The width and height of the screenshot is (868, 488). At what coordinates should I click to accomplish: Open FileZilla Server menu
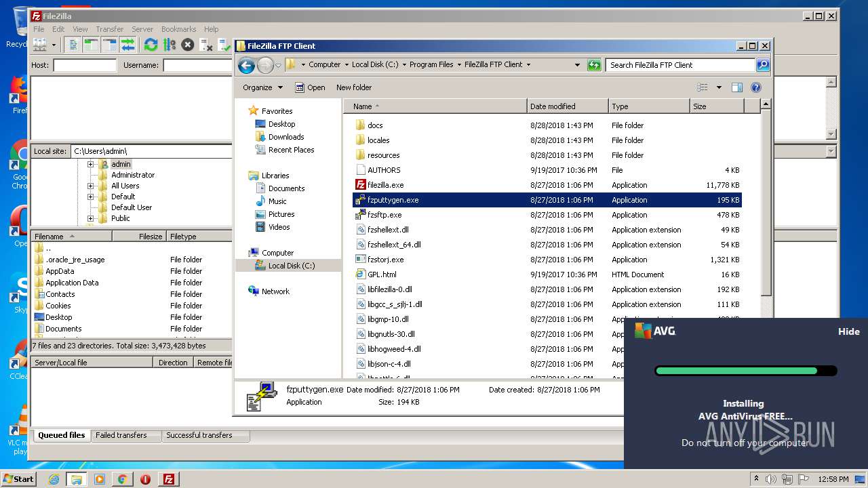click(142, 29)
